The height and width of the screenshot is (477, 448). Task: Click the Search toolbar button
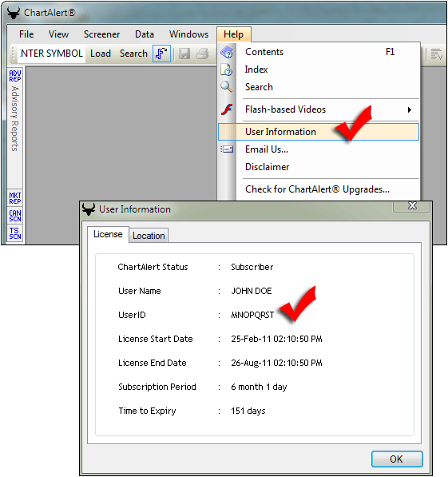pyautogui.click(x=133, y=54)
